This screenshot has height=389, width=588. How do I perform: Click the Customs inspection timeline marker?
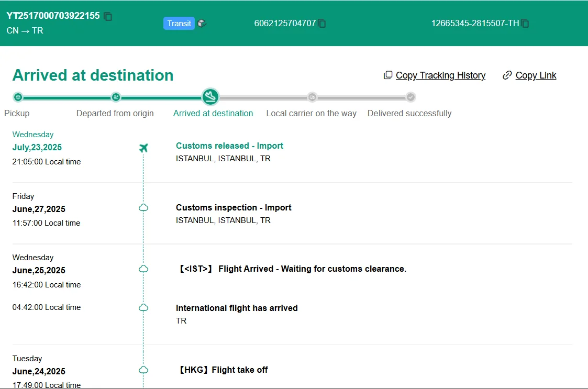[x=143, y=208]
